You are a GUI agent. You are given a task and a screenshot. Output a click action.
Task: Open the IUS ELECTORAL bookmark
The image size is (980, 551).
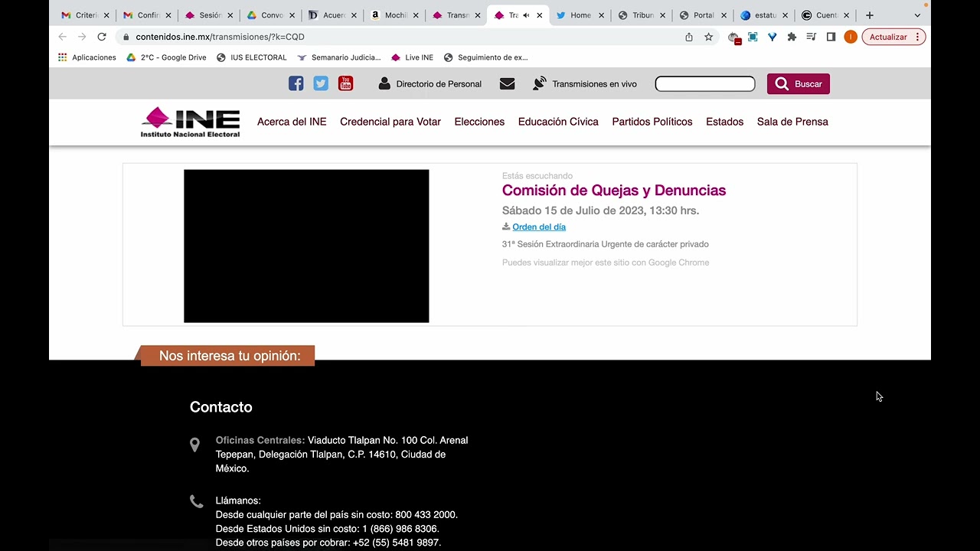tap(252, 57)
